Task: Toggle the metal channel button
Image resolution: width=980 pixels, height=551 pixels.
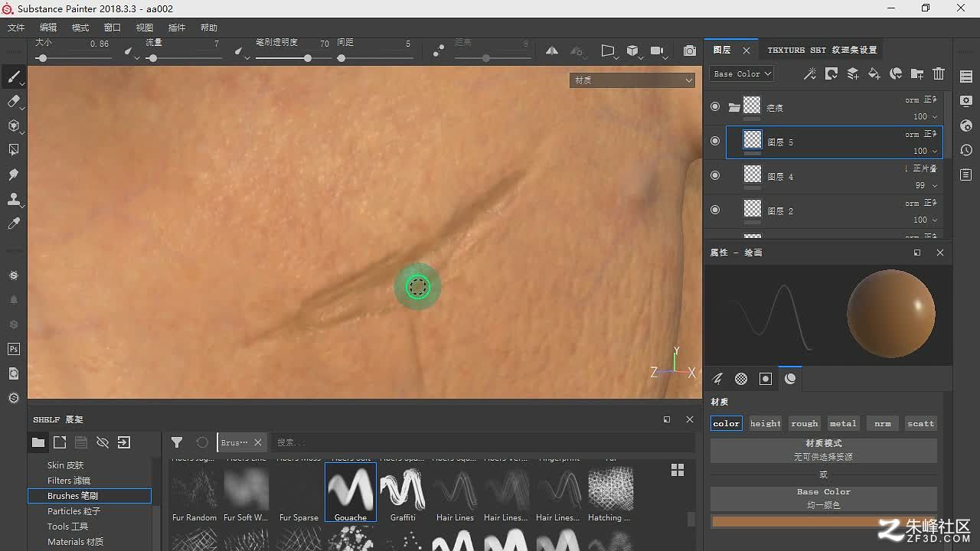Action: tap(843, 423)
